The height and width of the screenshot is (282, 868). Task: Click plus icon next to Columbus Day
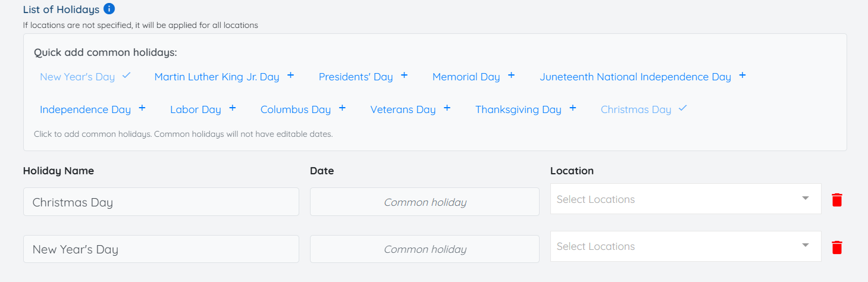[342, 108]
